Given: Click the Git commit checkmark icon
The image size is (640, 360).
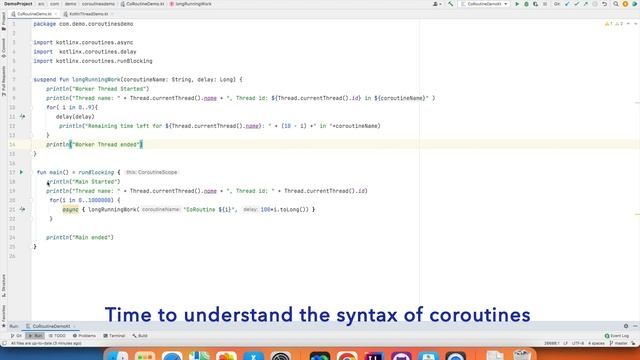Looking at the screenshot, I should click(x=576, y=4).
